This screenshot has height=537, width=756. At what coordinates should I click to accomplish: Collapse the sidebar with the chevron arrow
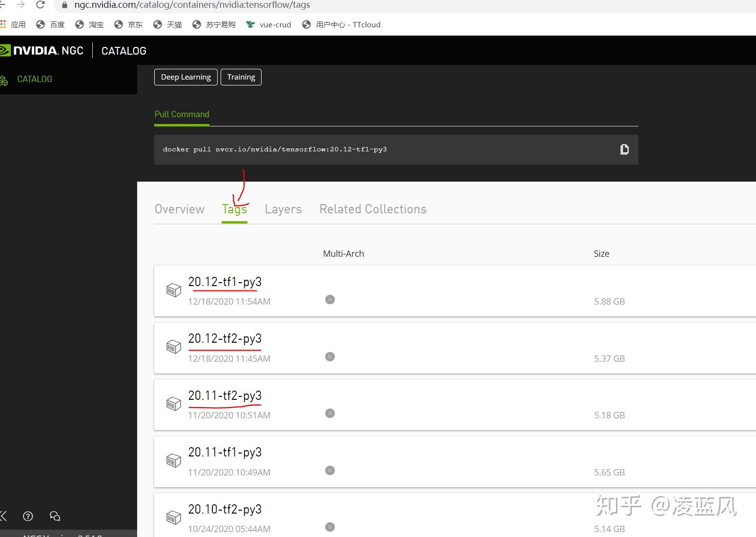point(4,516)
